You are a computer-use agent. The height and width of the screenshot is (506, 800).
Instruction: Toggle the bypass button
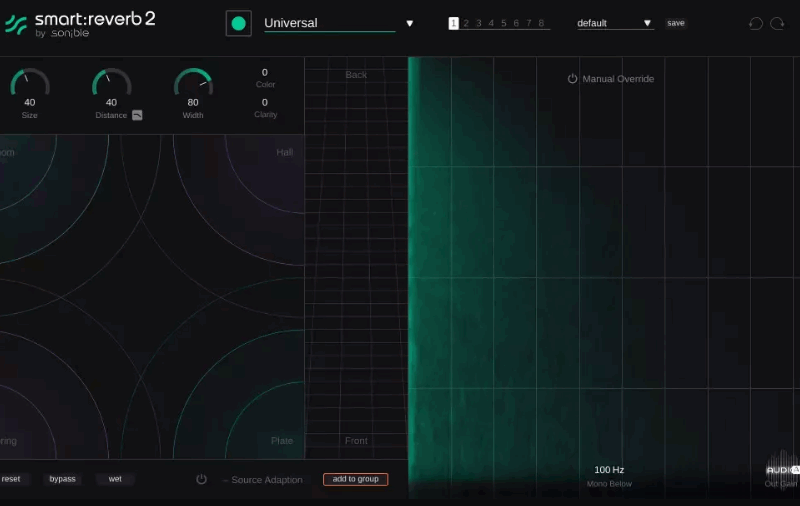point(62,479)
